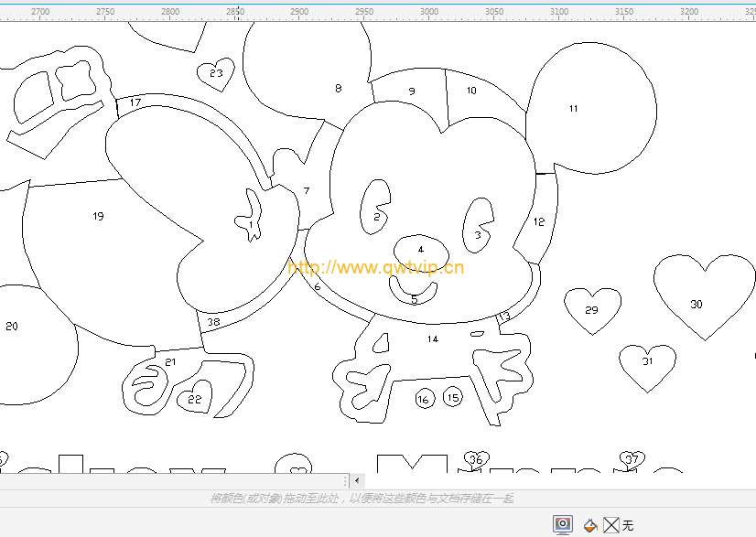Toggle the proof colors monitor icon
This screenshot has height=537, width=756.
tap(563, 524)
